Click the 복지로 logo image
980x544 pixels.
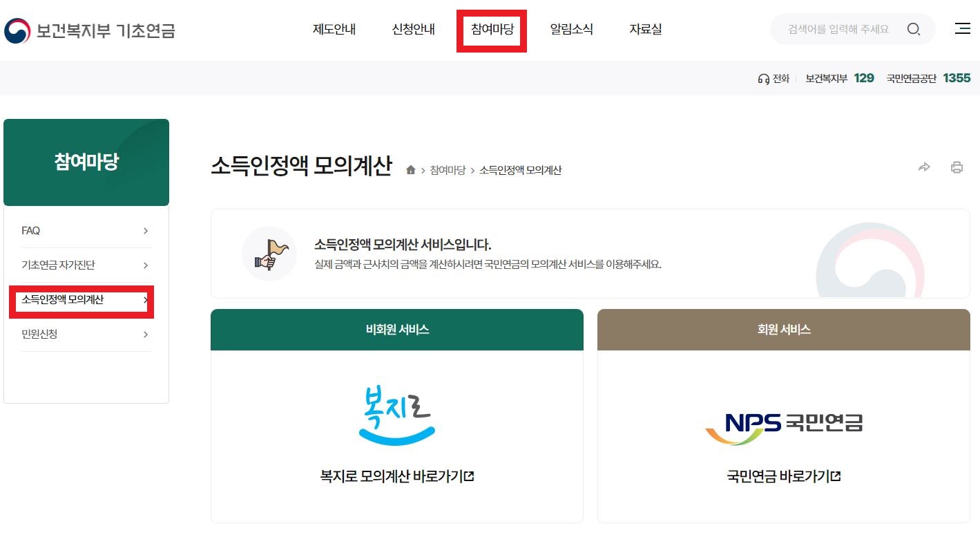397,415
